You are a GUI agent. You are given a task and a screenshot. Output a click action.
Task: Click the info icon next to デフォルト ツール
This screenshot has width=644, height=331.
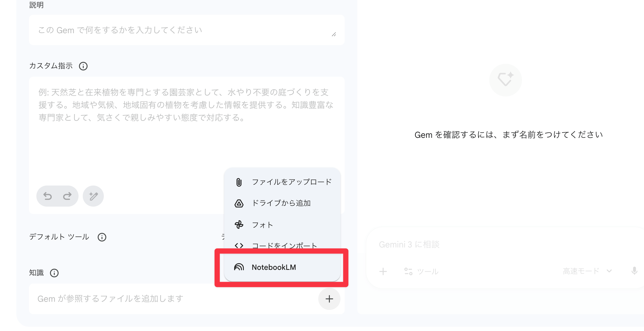click(x=103, y=237)
